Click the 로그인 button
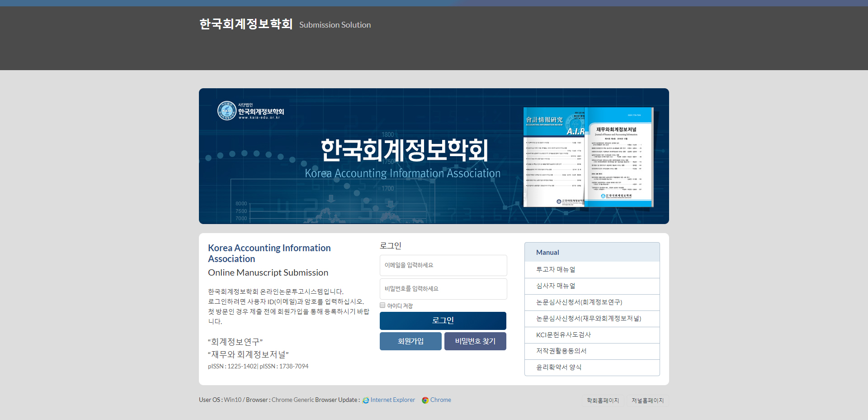This screenshot has height=420, width=868. [443, 321]
